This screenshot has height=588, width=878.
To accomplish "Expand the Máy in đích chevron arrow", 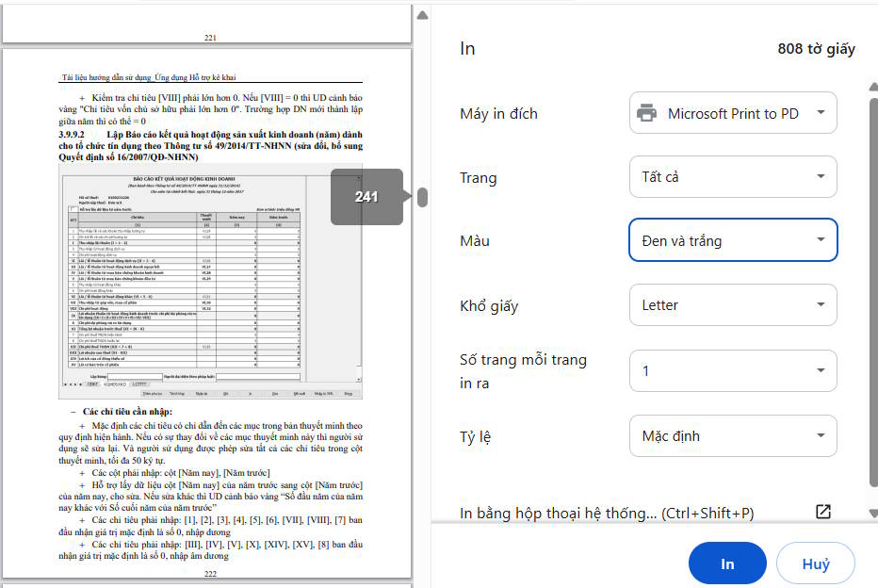I will point(819,112).
